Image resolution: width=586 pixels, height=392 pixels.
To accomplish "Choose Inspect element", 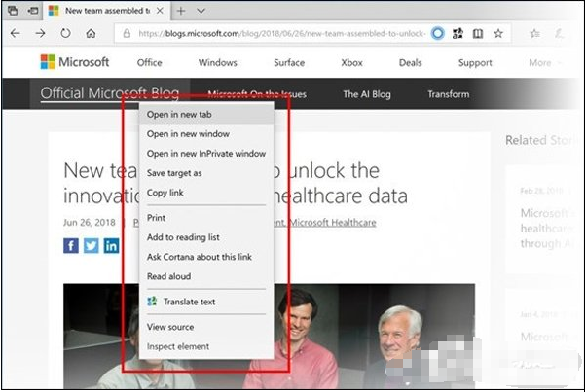I will tap(206, 346).
